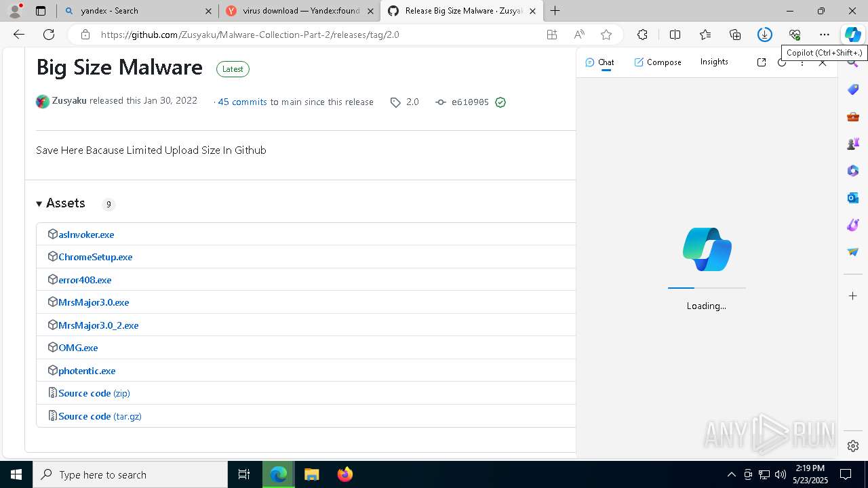Image resolution: width=868 pixels, height=488 pixels.
Task: Click the verified commit check badge
Action: coord(500,102)
